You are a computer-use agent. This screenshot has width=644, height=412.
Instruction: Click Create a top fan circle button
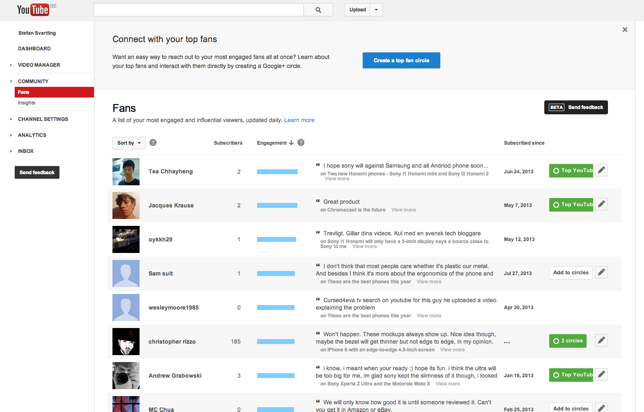pos(401,60)
